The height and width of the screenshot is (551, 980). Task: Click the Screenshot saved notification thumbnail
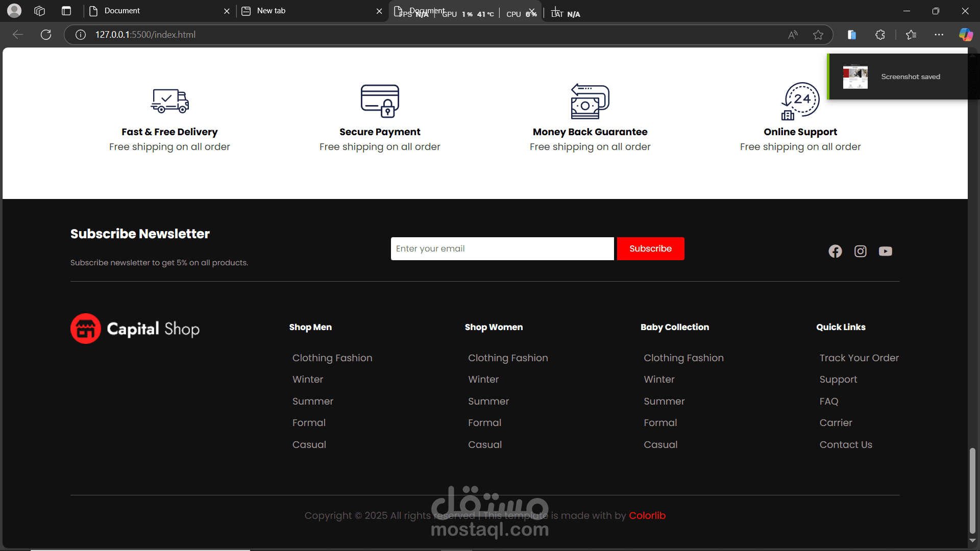[x=855, y=77]
